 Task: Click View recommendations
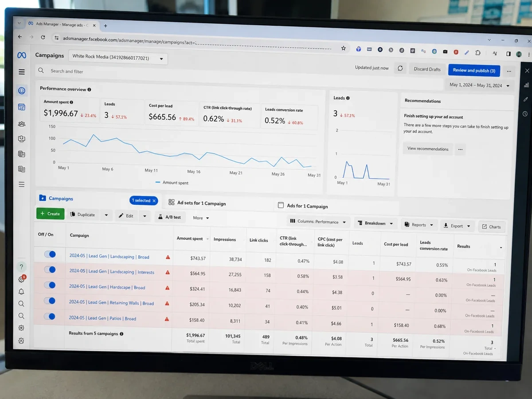(428, 149)
